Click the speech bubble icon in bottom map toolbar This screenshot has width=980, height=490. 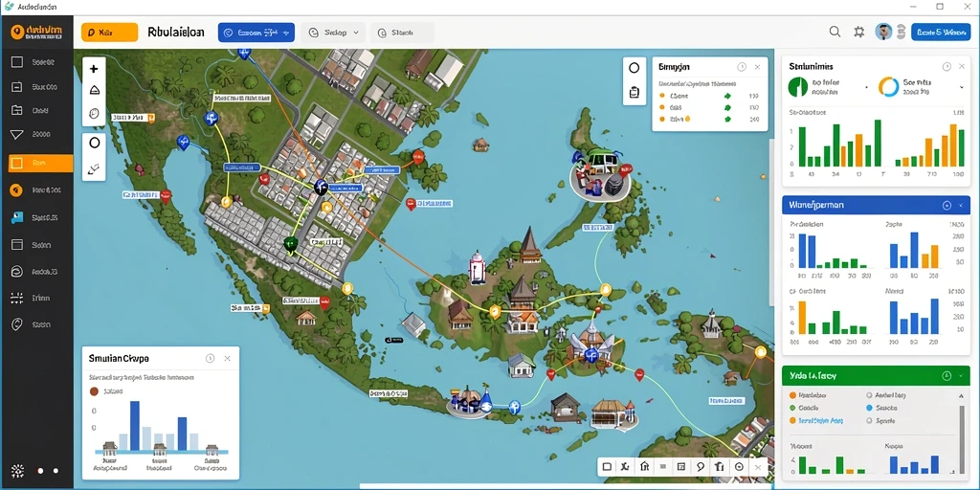pyautogui.click(x=701, y=466)
